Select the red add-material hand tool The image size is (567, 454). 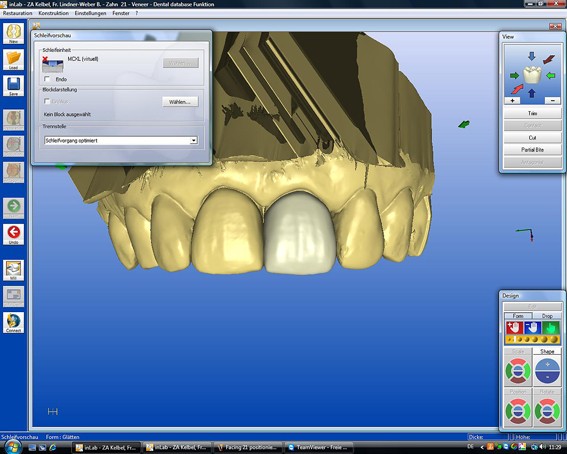[514, 327]
